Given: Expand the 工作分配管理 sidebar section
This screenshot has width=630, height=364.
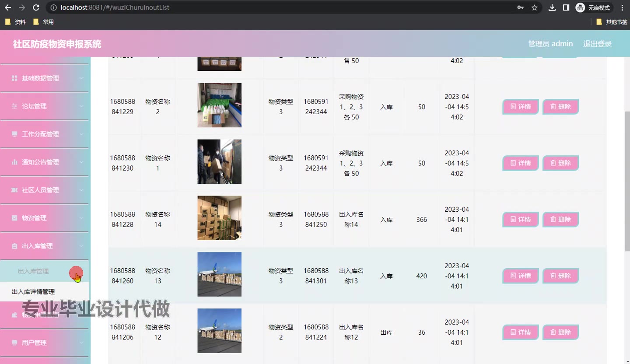Looking at the screenshot, I should 45,134.
